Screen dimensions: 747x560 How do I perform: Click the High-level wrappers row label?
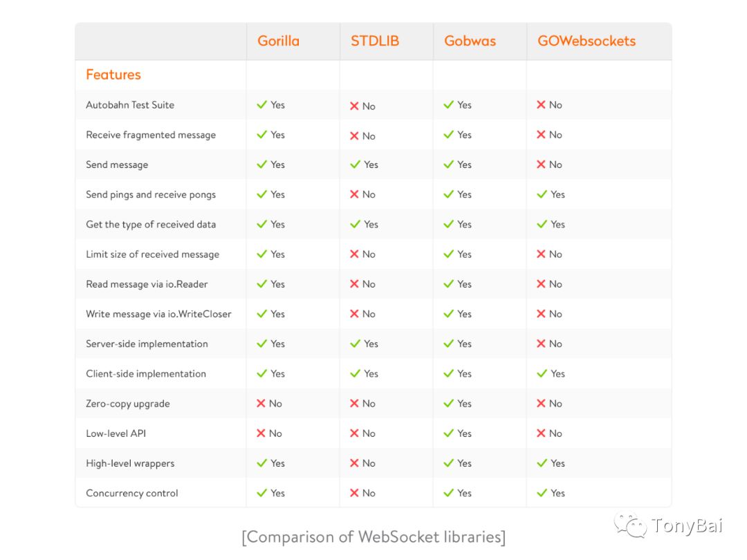tap(130, 463)
